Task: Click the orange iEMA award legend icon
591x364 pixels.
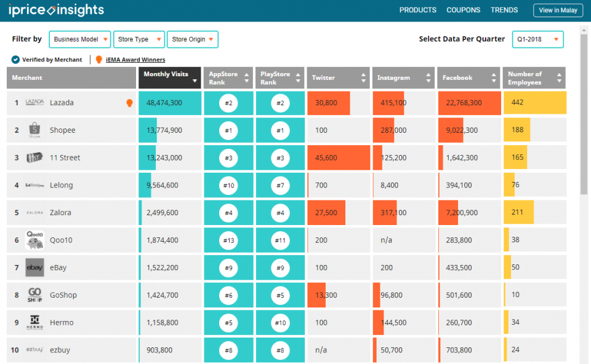Action: (x=98, y=60)
